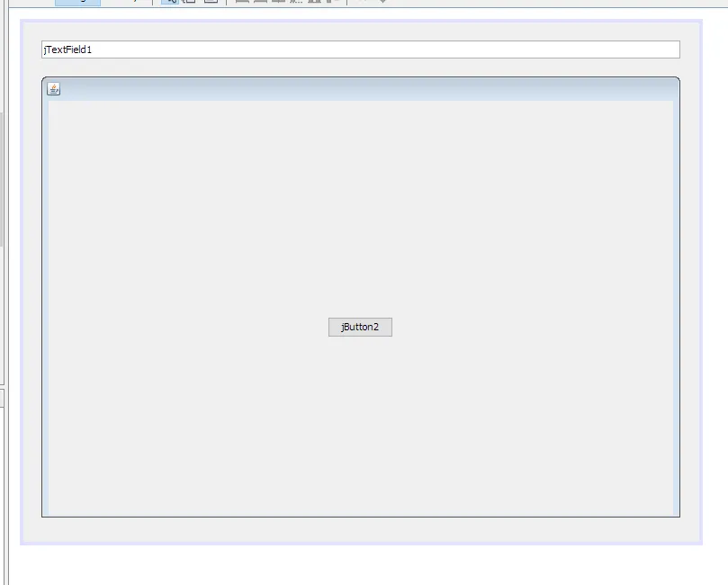Screen dimensions: 728x585
Task: Click the jButton2 button in the form
Action: coord(360,327)
